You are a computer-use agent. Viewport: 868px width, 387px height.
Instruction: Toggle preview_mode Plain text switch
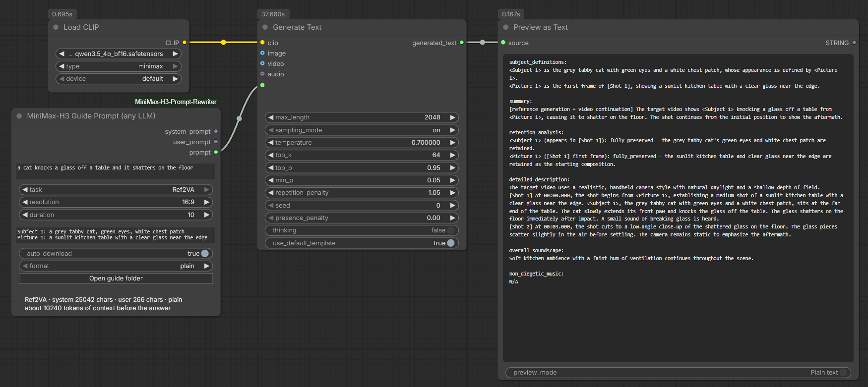click(x=843, y=373)
